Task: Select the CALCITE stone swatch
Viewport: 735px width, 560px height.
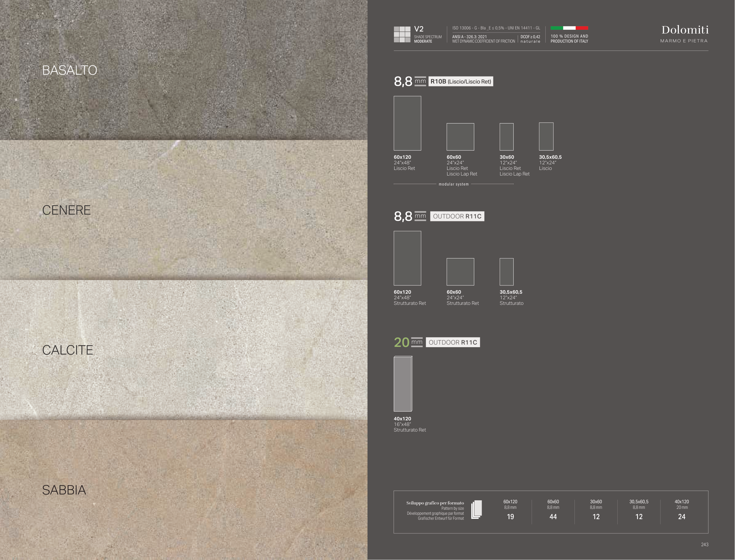Action: pyautogui.click(x=183, y=350)
